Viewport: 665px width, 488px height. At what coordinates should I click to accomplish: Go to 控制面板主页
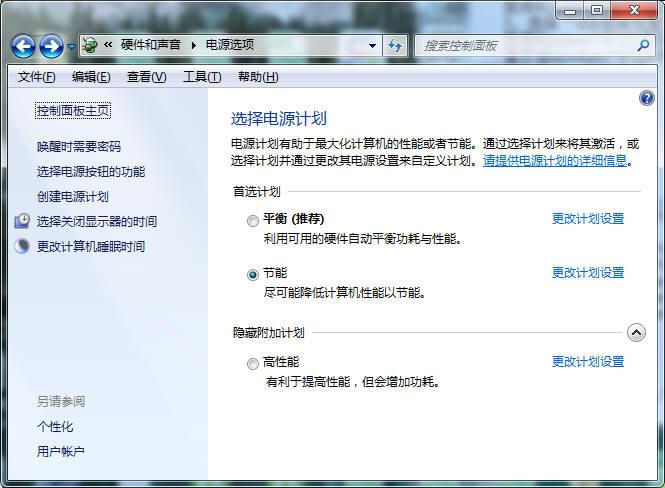pos(73,111)
